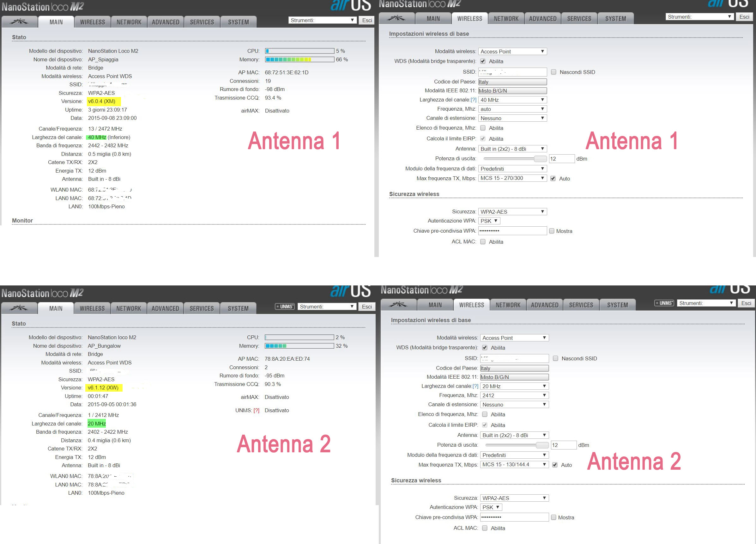The height and width of the screenshot is (544, 756).
Task: Click Esci button in Antenna 2 wireless panel
Action: click(746, 303)
